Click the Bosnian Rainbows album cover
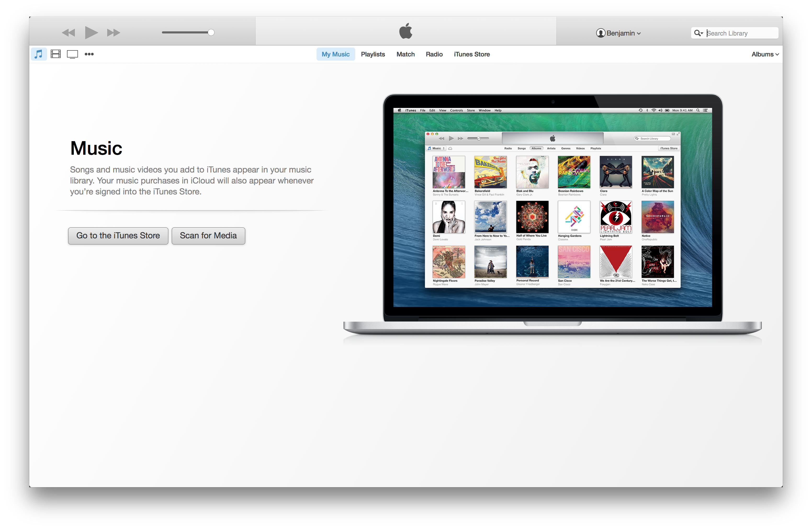This screenshot has height=529, width=812. pos(574,172)
